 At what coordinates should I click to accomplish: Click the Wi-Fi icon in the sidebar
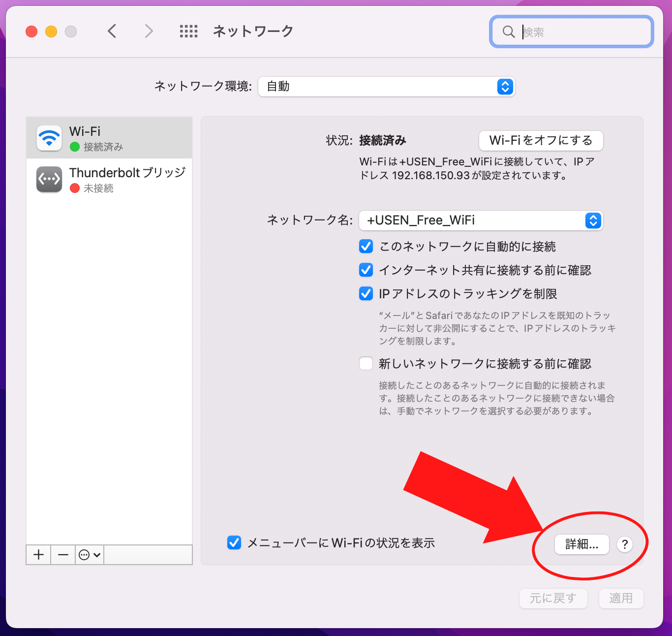(49, 138)
